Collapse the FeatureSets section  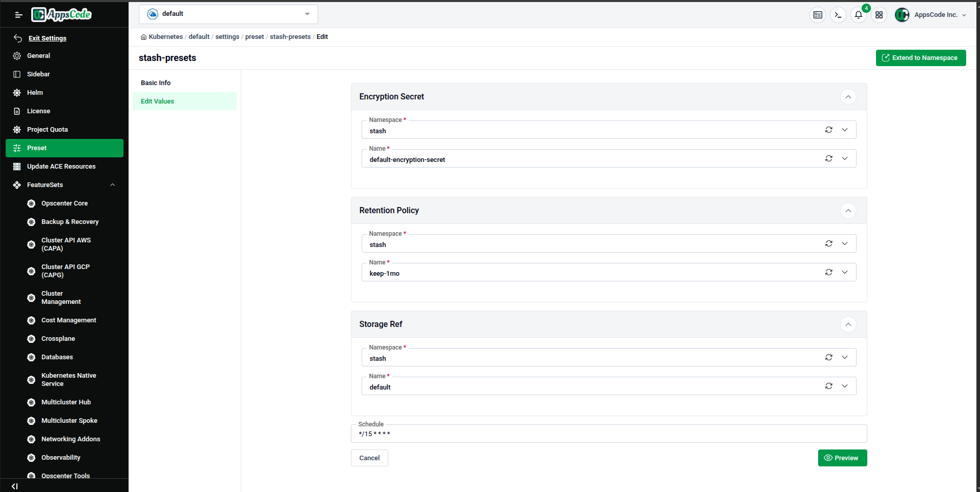(112, 184)
